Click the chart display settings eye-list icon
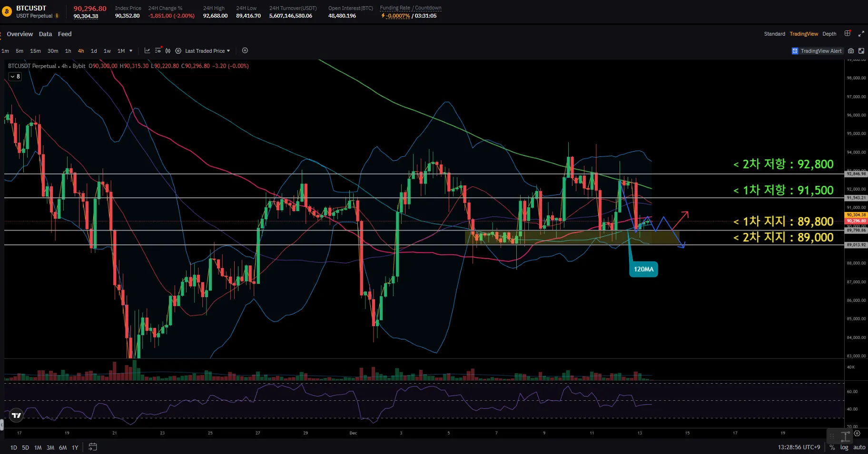Screen dimensions: 868x454 click(158, 51)
